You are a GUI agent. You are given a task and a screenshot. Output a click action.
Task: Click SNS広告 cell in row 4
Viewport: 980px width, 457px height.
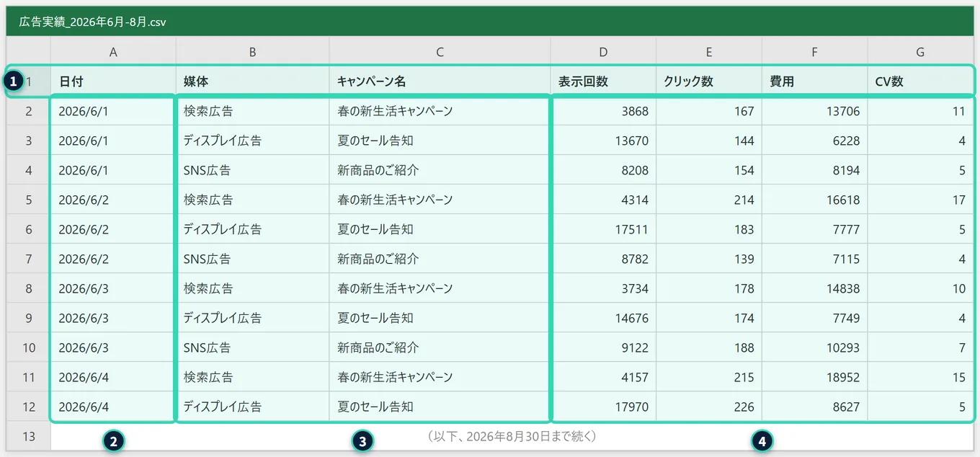point(253,170)
